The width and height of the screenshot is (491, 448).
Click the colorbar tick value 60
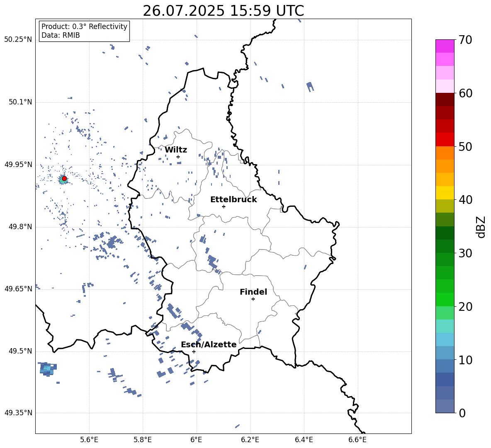point(465,93)
